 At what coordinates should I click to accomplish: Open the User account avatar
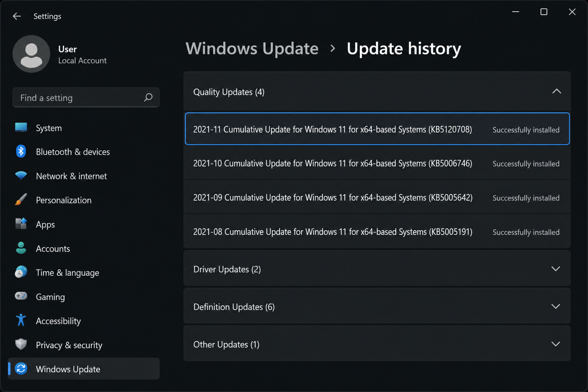coord(31,54)
